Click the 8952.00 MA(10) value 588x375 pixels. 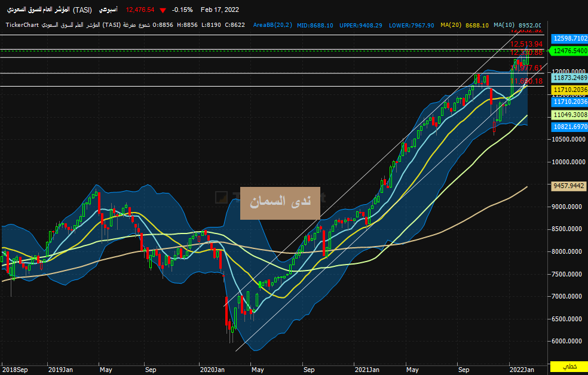pos(530,26)
